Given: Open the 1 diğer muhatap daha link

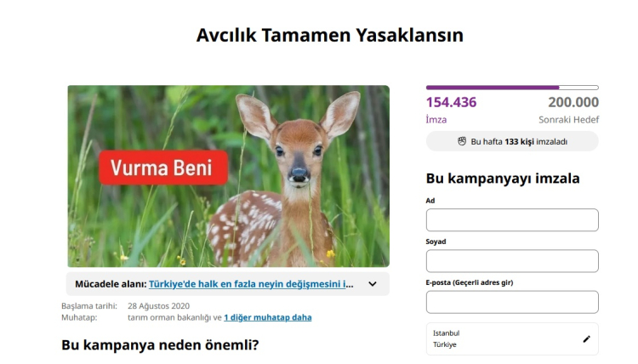Looking at the screenshot, I should (x=267, y=317).
